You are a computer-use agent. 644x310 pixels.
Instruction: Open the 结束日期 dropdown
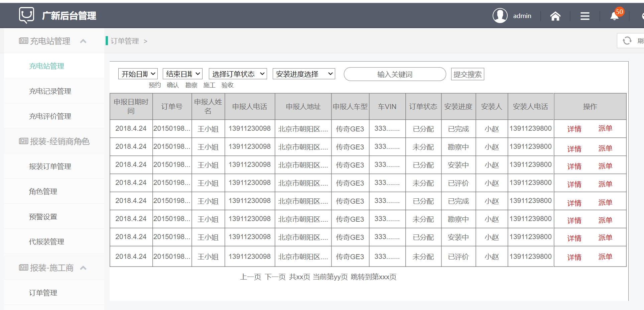(182, 74)
